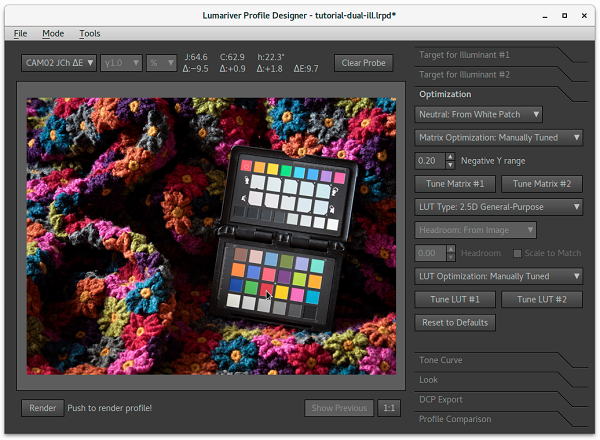Open the Tools menu

pos(89,33)
